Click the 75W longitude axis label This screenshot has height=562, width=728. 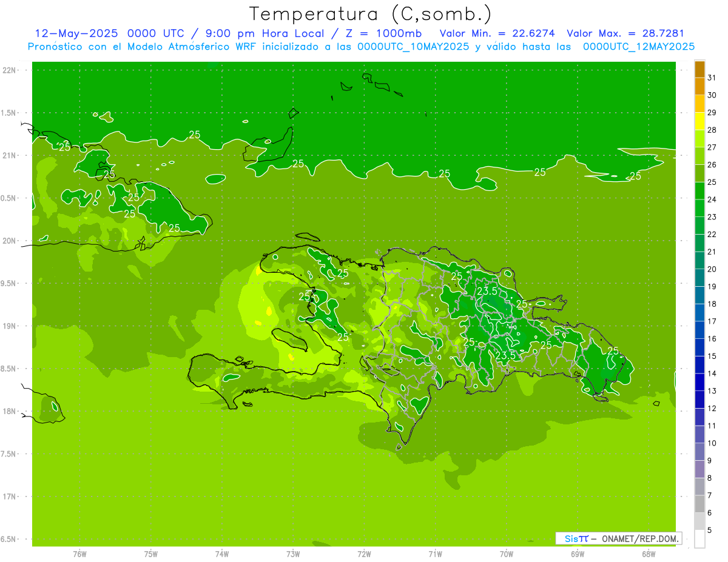[151, 554]
